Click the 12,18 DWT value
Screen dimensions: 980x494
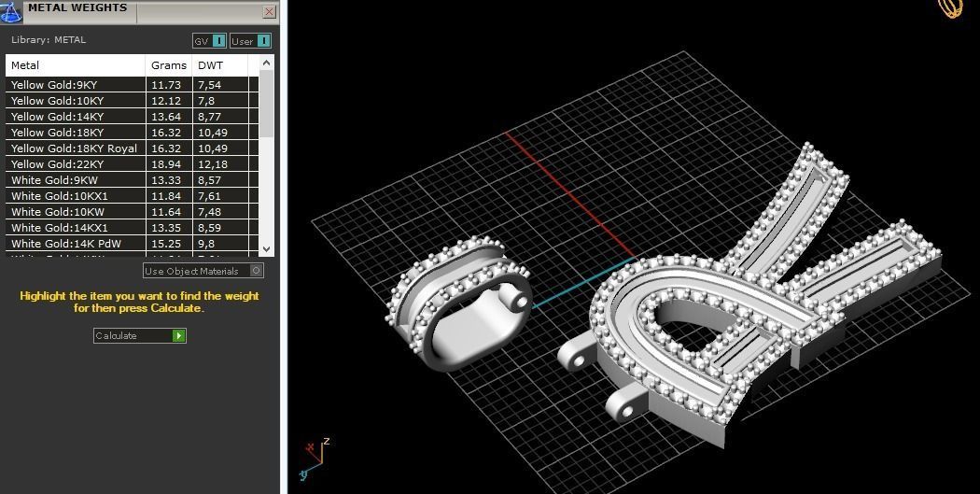[213, 164]
